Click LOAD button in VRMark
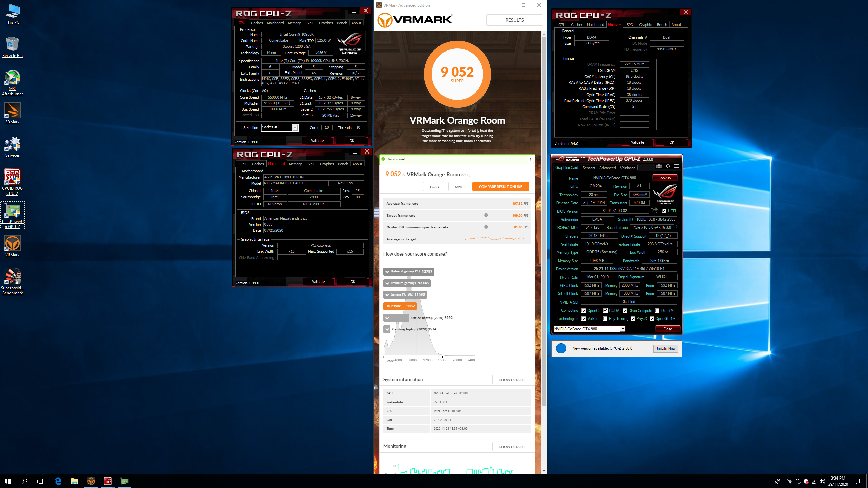Viewport: 868px width, 488px height. 434,187
